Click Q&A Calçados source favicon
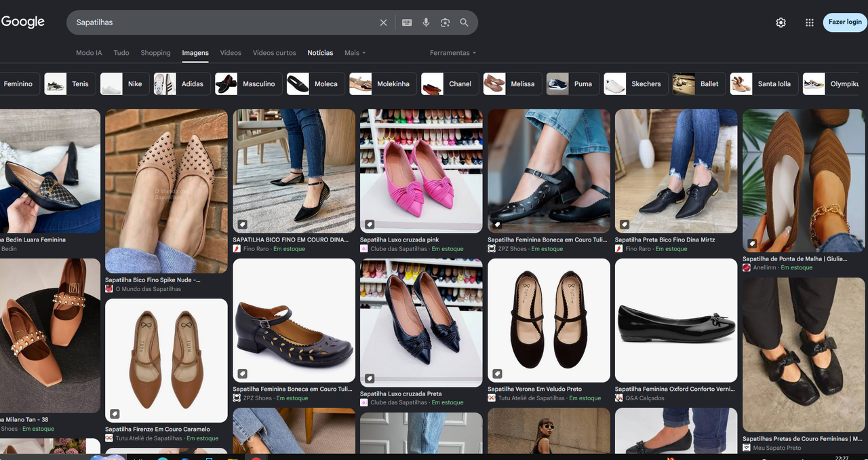 coord(618,398)
